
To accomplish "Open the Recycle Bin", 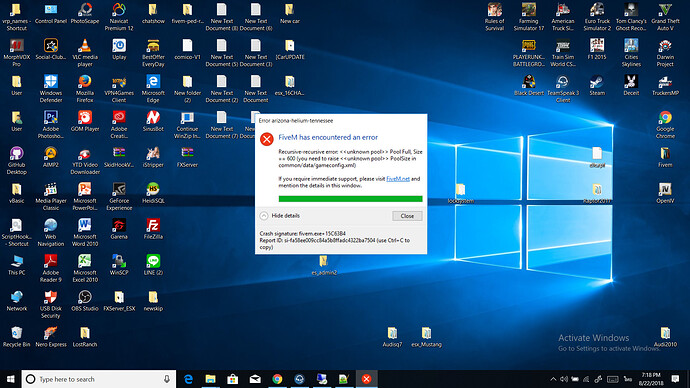I will coord(17,337).
